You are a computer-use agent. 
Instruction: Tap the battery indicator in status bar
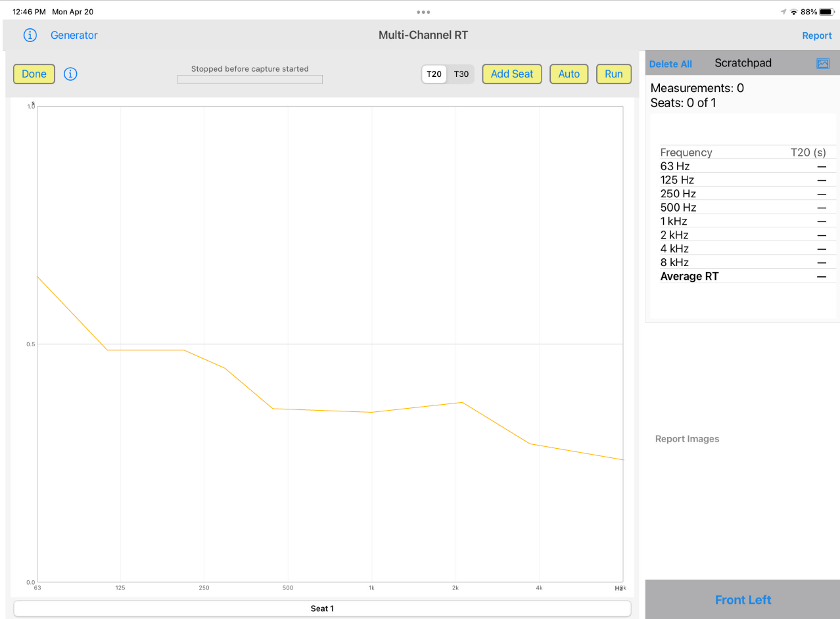[826, 12]
